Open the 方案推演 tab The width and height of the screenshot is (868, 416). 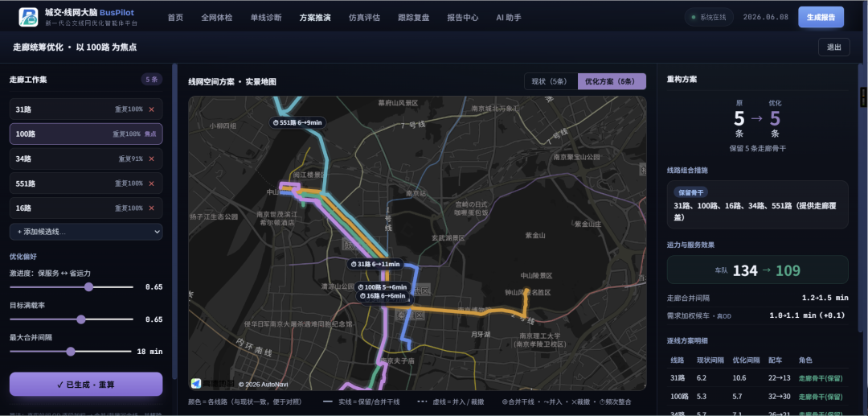pos(315,17)
